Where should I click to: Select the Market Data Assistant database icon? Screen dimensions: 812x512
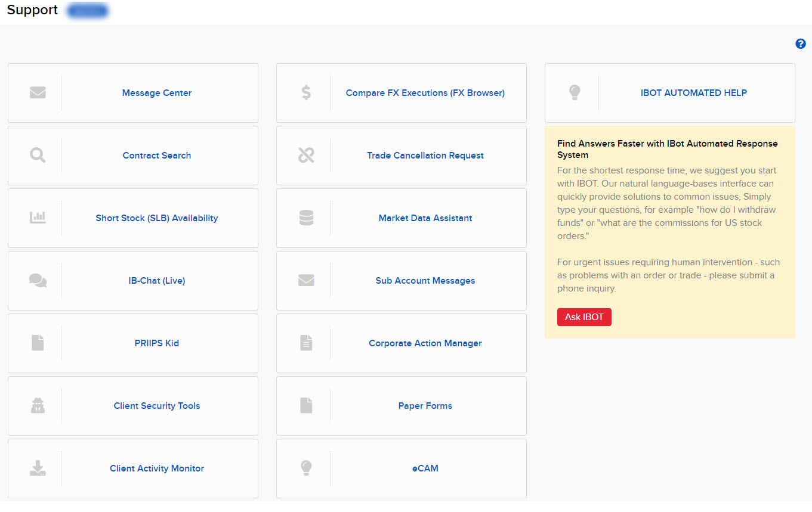(x=306, y=218)
